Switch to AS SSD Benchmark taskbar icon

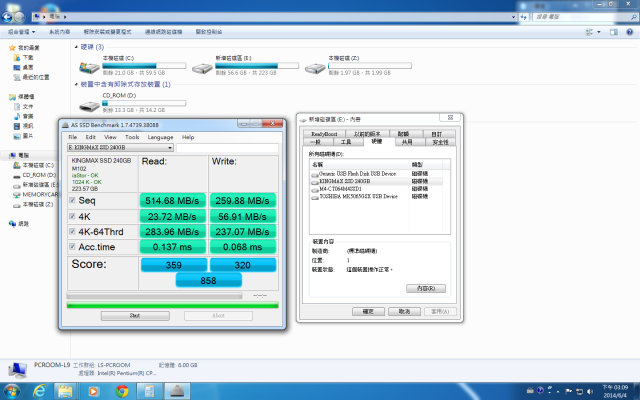[177, 391]
